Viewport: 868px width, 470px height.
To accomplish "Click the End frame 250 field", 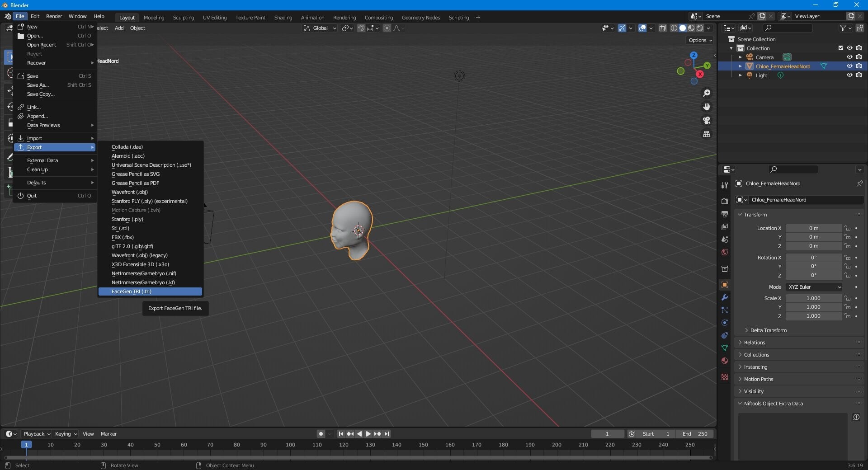I will 695,434.
